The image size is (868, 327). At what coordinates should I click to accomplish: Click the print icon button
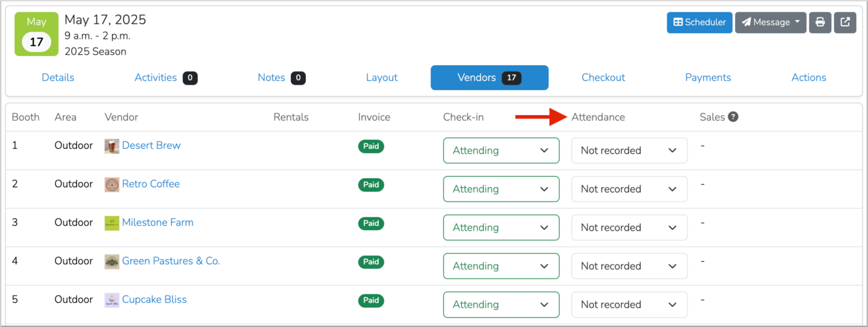coord(820,22)
